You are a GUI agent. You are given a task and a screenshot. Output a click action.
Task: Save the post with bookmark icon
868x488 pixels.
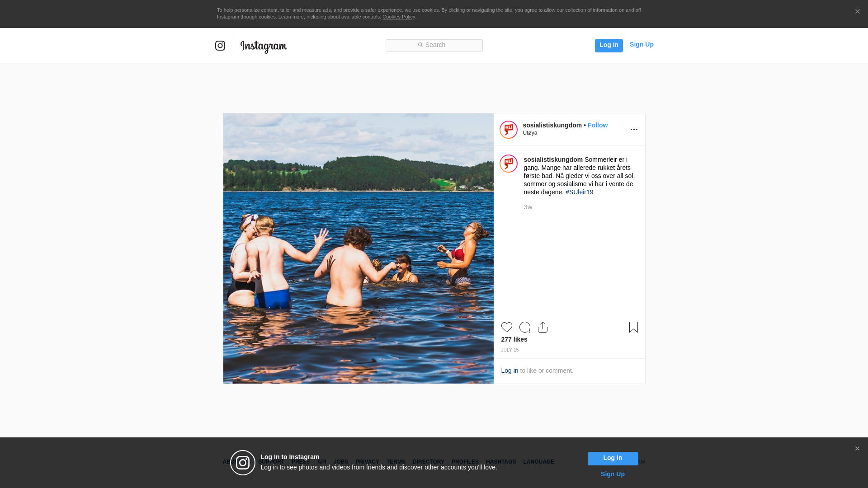(x=633, y=327)
